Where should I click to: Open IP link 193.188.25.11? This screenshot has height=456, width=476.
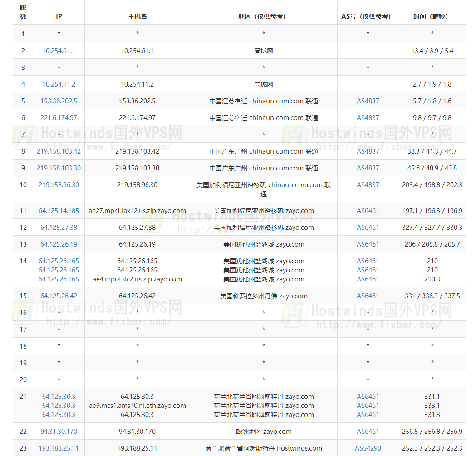coord(59,448)
